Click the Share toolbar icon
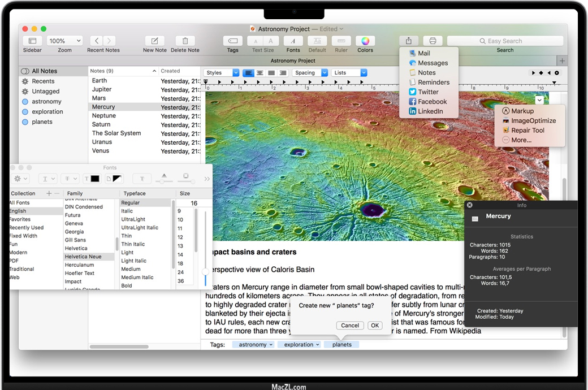Viewport: 588px width, 390px height. pos(409,41)
